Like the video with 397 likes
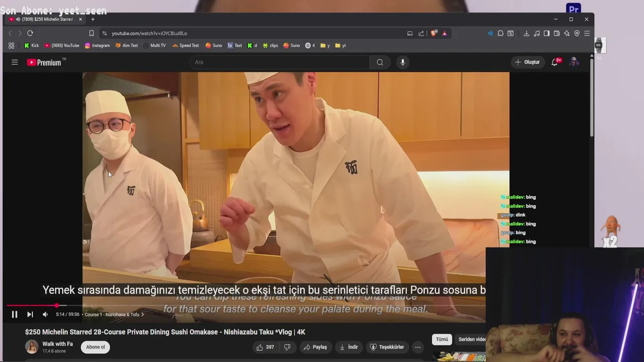Viewport: 644px width, 362px height. tap(265, 347)
